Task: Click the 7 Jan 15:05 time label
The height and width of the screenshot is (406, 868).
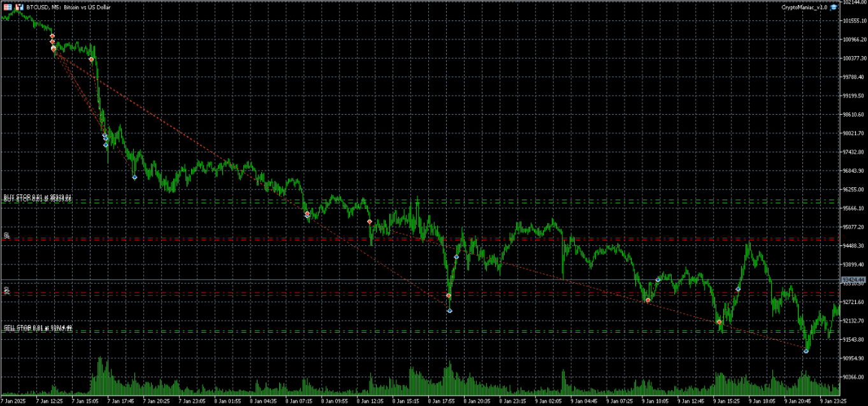Action: [85, 402]
